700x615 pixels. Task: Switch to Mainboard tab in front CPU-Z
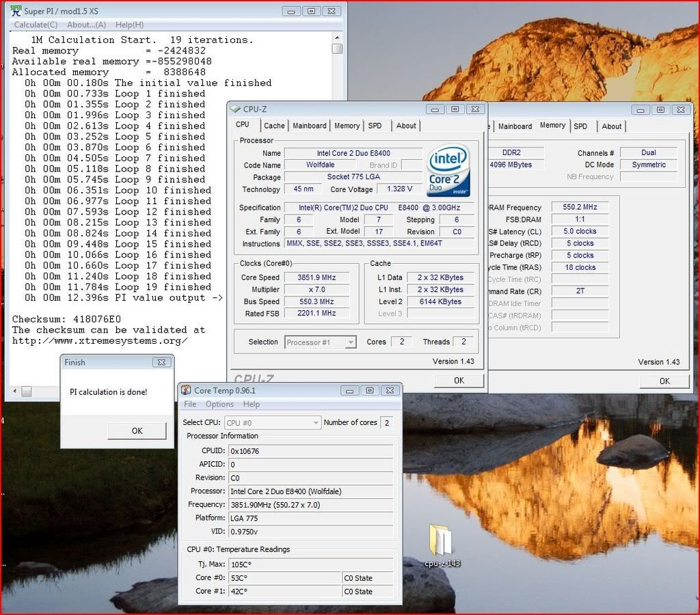coord(310,126)
